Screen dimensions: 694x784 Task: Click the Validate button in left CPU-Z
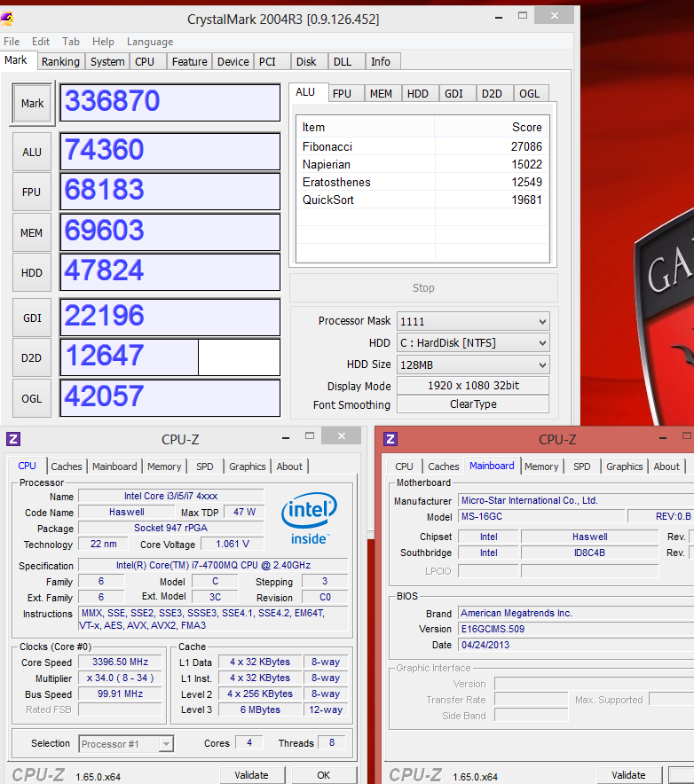tap(252, 775)
